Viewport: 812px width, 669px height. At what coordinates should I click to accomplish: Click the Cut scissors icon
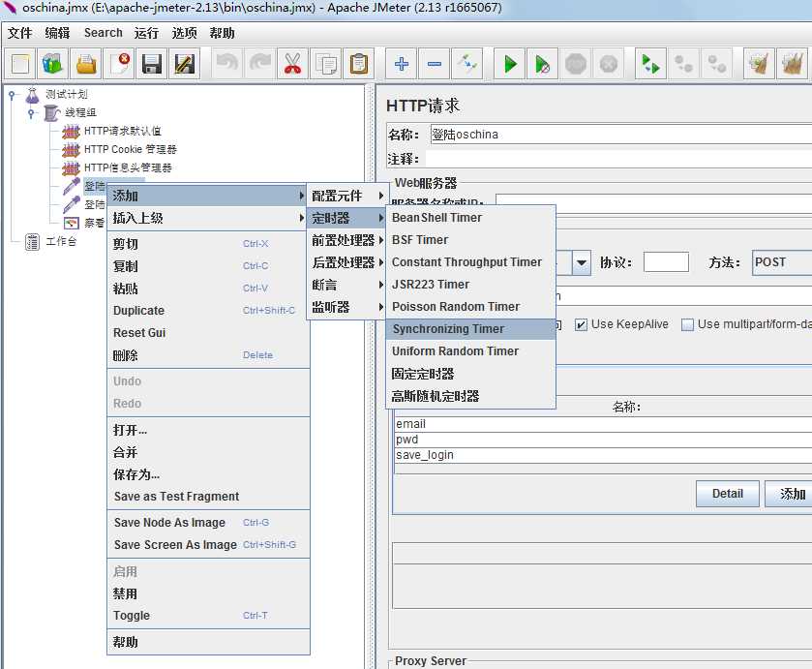click(292, 64)
